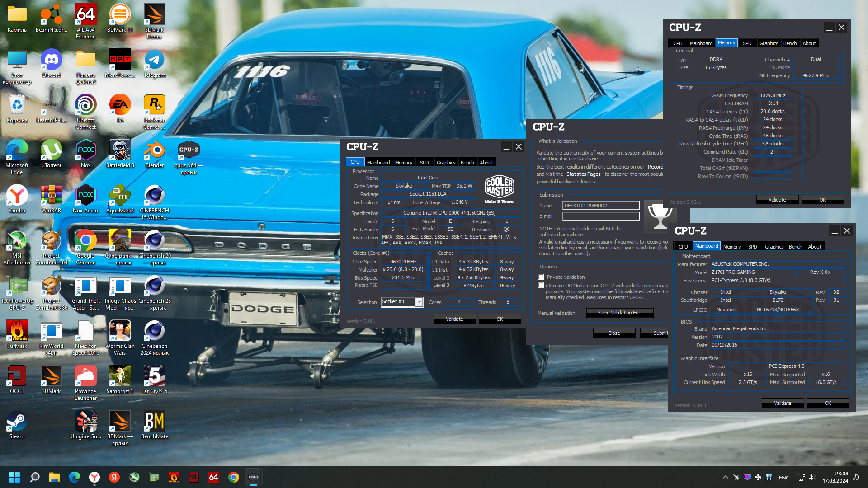The width and height of the screenshot is (868, 488).
Task: Open EA app desktop icon
Action: tap(120, 108)
